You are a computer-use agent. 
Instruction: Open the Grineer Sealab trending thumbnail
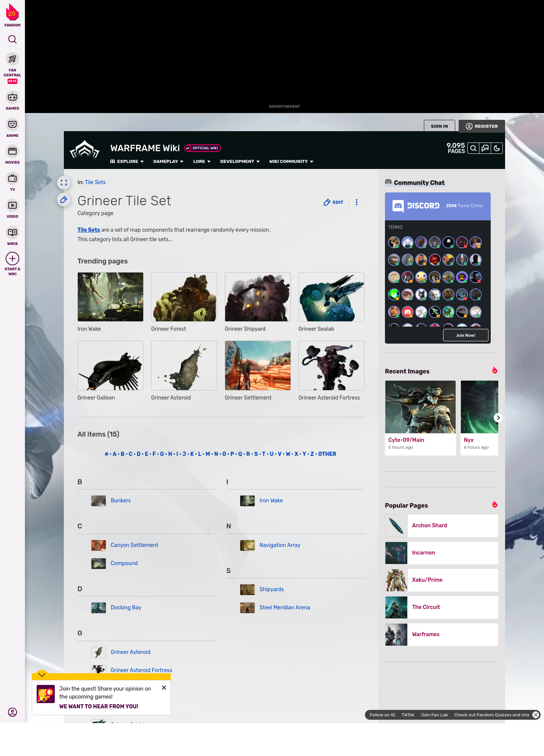coord(331,297)
